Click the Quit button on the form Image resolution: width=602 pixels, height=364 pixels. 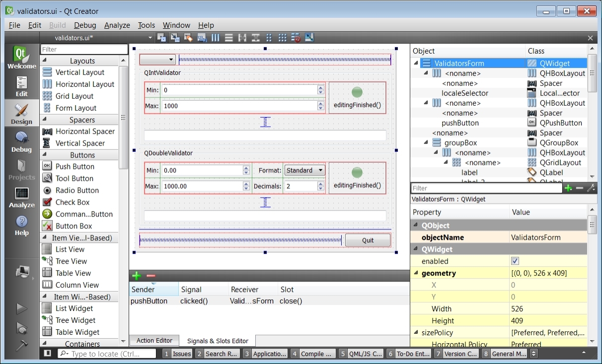(x=368, y=240)
